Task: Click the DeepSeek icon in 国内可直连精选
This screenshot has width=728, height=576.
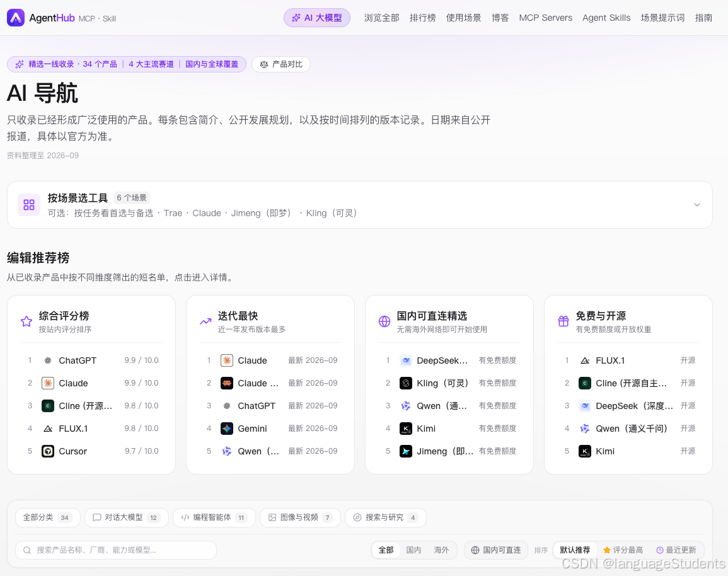Action: (x=406, y=360)
